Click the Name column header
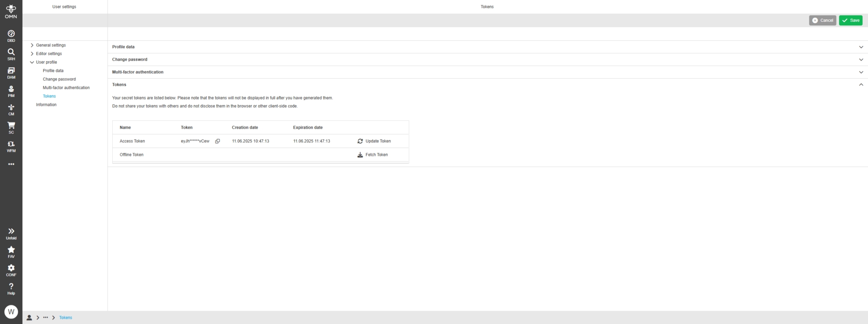Image resolution: width=868 pixels, height=324 pixels. click(x=125, y=128)
